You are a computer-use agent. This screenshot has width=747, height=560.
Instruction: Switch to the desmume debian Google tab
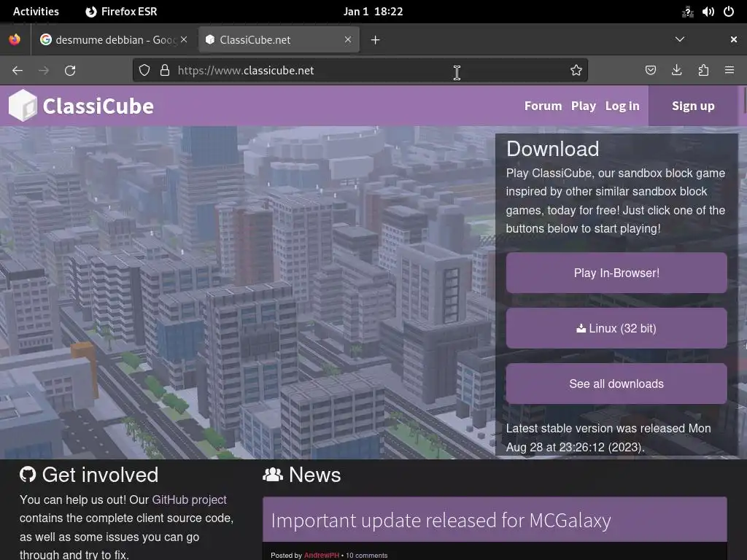[113, 39]
